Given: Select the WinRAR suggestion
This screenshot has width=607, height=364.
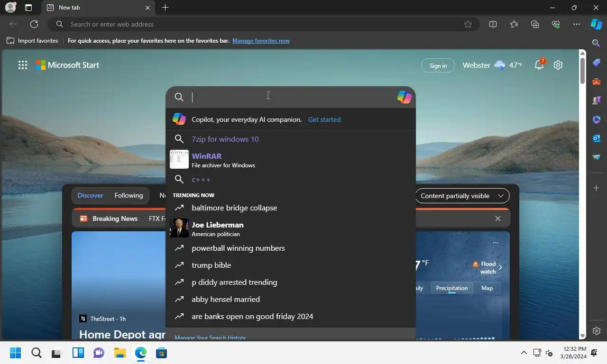Looking at the screenshot, I should point(290,160).
